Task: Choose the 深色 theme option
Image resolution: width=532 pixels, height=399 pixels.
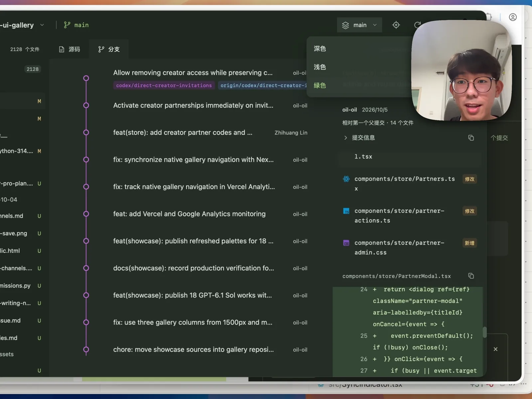Action: point(320,49)
